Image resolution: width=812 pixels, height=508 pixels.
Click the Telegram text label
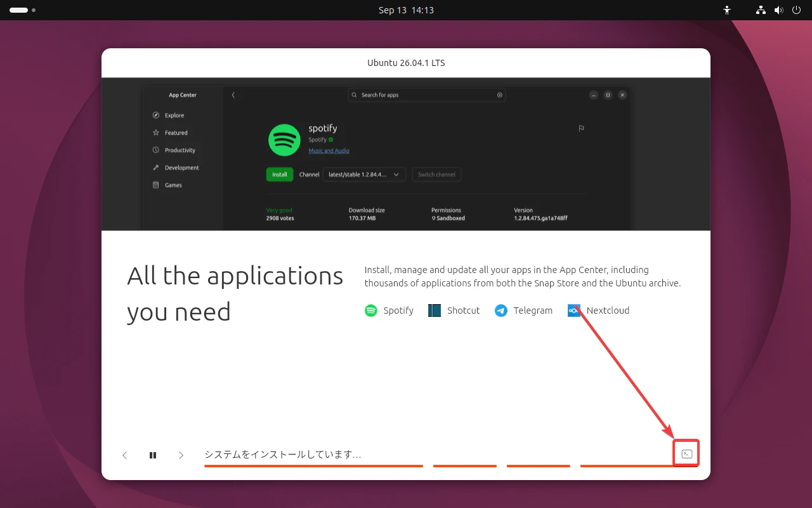(533, 311)
